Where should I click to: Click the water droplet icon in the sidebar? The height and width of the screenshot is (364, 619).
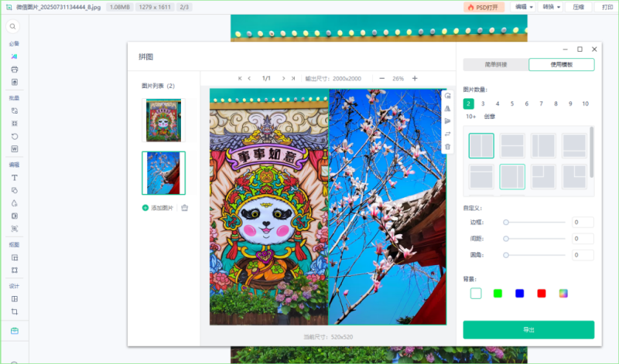click(14, 203)
